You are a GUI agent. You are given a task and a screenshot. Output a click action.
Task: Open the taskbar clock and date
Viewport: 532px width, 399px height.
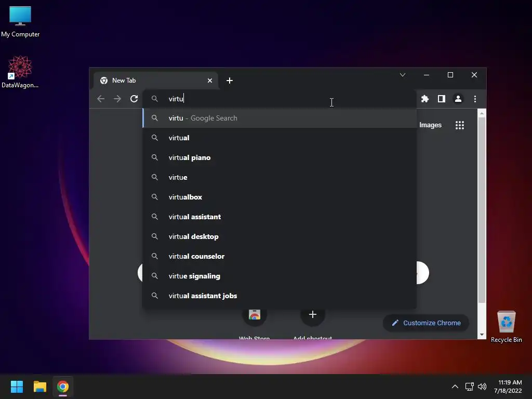pyautogui.click(x=508, y=387)
